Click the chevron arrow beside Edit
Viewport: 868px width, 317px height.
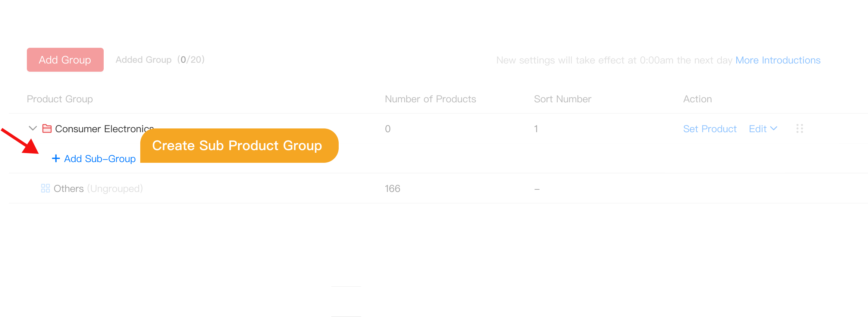tap(773, 128)
